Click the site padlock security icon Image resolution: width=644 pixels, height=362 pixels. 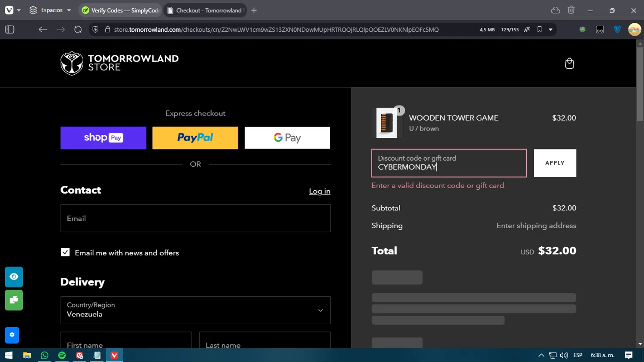(107, 30)
